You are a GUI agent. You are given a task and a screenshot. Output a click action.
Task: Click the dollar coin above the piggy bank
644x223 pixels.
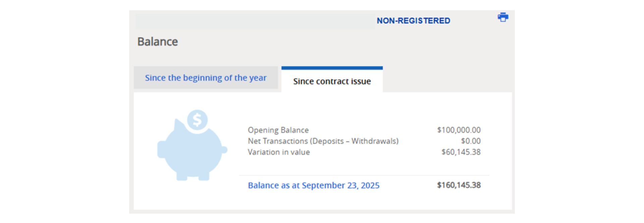click(x=197, y=120)
